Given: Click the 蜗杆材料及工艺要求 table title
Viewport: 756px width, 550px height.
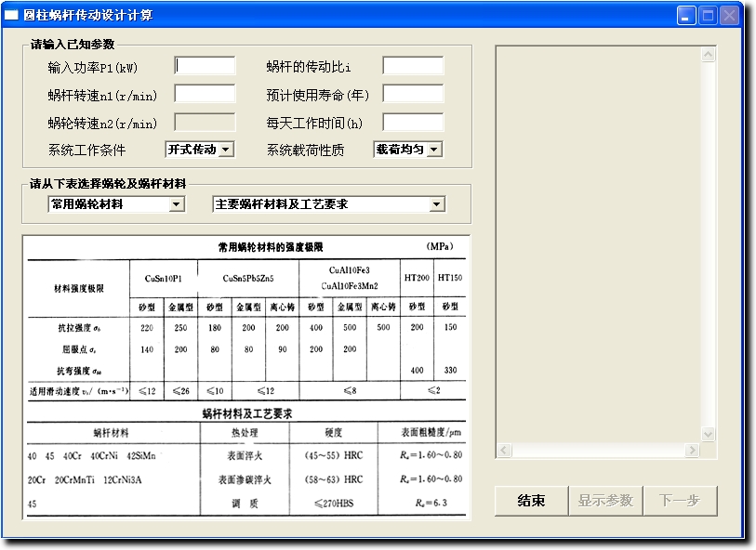Looking at the screenshot, I should 247,413.
